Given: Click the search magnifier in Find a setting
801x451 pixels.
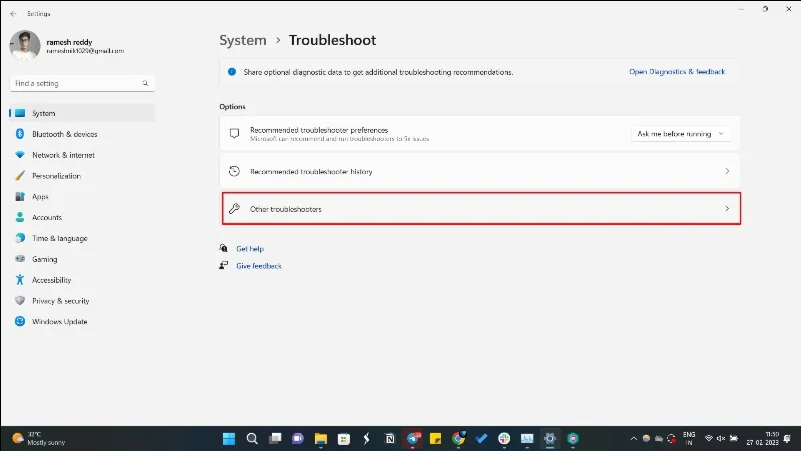Looking at the screenshot, I should [x=146, y=83].
